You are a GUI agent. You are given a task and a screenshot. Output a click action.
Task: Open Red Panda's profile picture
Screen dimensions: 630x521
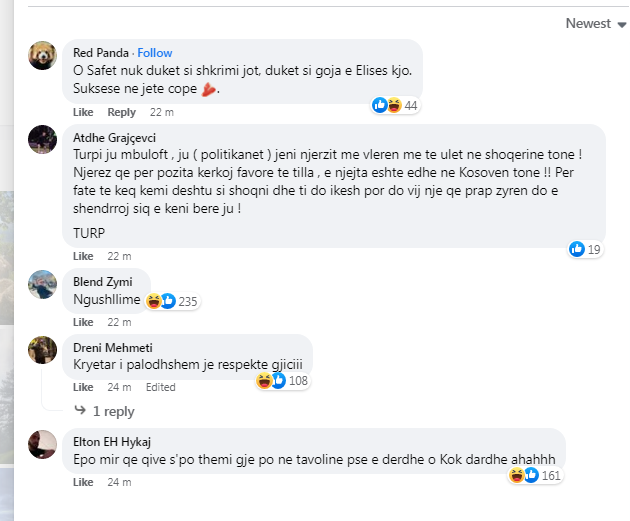click(42, 56)
